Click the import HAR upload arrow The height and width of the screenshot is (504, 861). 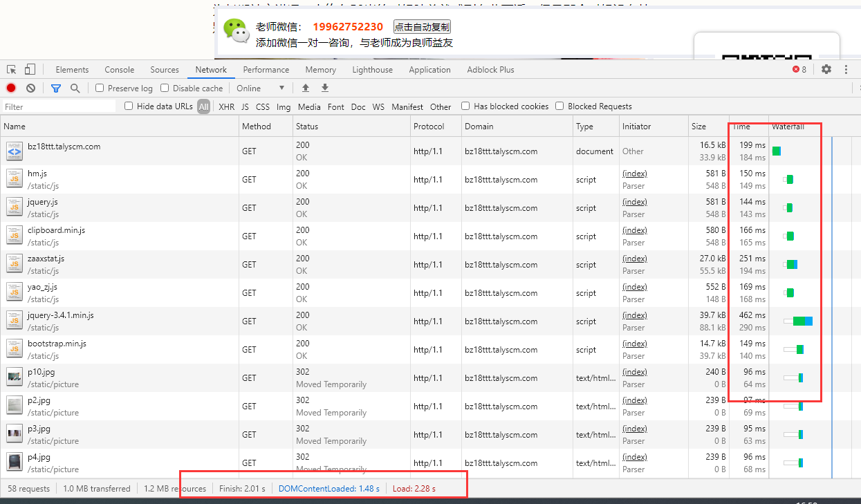pos(306,88)
